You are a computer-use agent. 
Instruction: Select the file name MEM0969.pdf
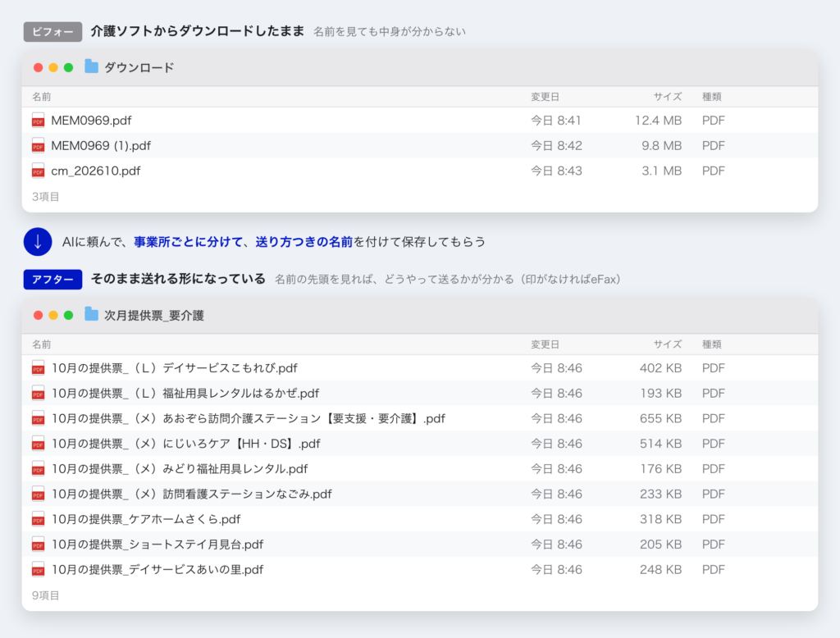91,121
